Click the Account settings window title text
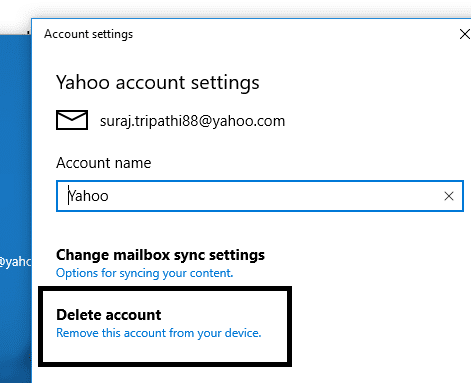 88,34
